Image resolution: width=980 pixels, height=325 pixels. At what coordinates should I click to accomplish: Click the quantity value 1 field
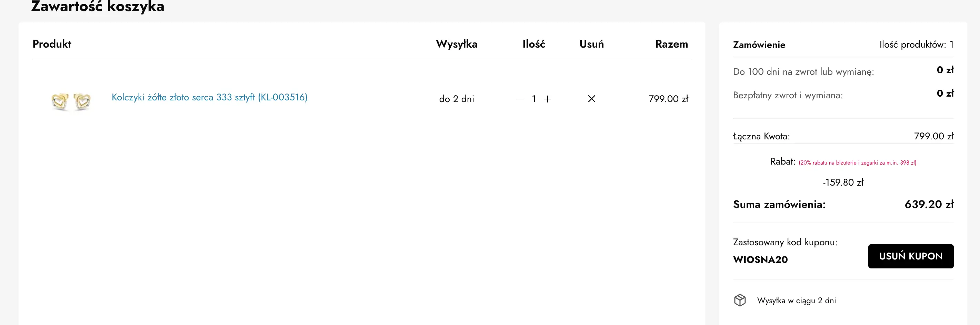(534, 99)
